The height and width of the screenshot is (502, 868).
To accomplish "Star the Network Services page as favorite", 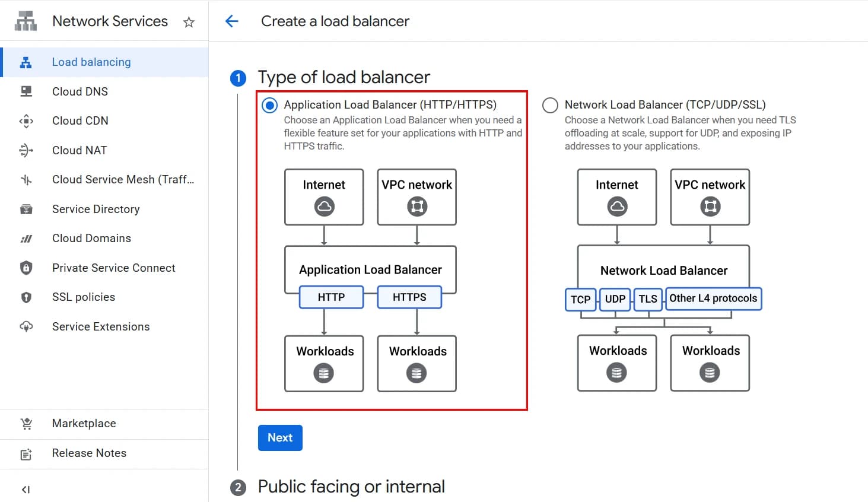I will click(x=189, y=21).
